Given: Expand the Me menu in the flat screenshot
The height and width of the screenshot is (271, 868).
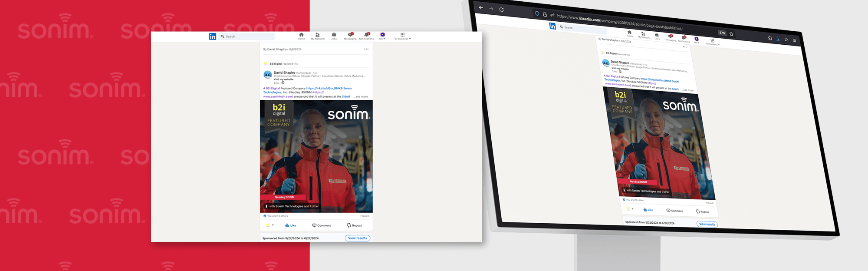Looking at the screenshot, I should click(382, 36).
